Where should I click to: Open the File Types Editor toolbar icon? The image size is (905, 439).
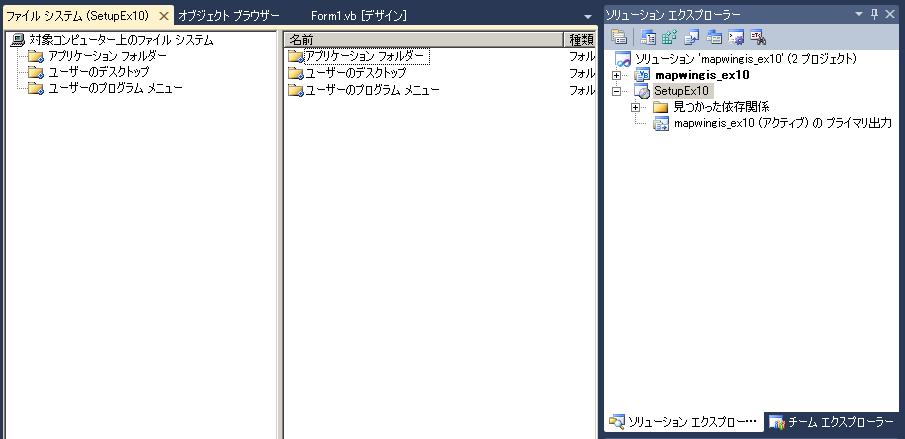(692, 38)
